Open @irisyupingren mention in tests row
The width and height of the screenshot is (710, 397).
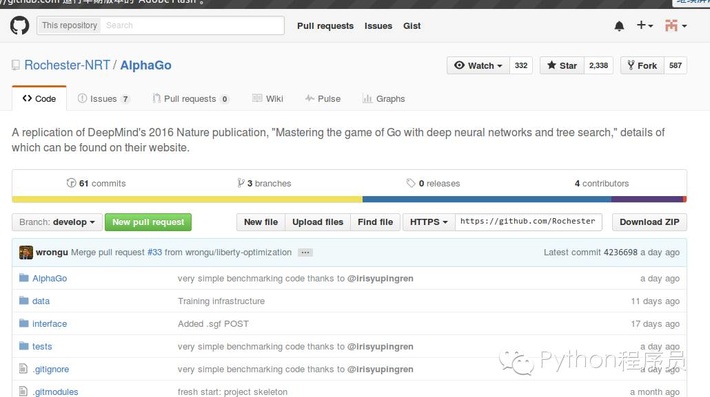(x=380, y=346)
